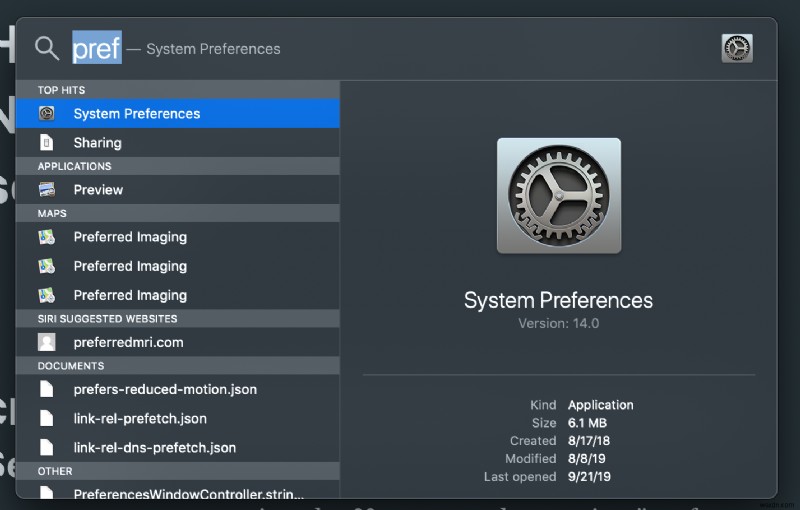Click the System Preferences title in the preview pane

(x=558, y=300)
